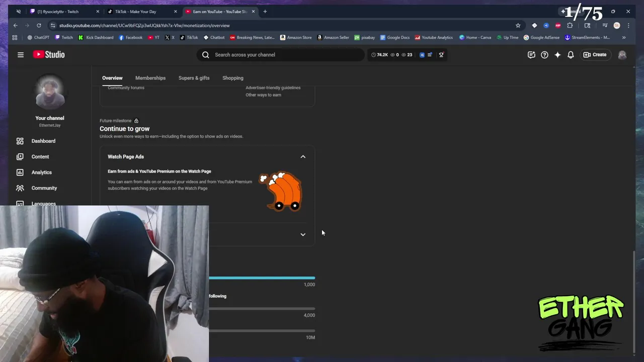The image size is (644, 362).
Task: Click the popcorn cart illustration
Action: coord(280,191)
